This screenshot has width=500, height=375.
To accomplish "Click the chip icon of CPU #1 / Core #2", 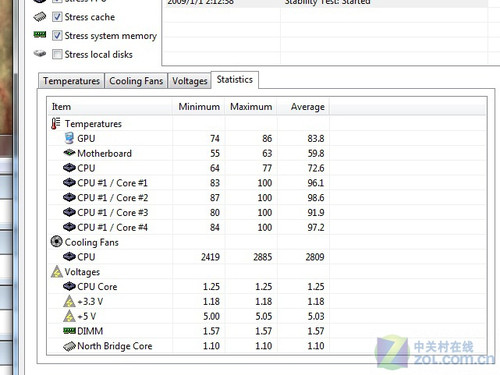I will tap(69, 197).
